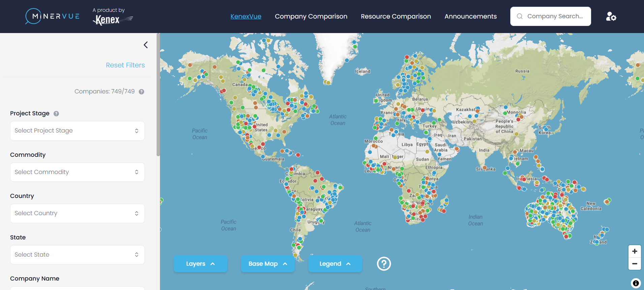Open the map help question mark

[384, 264]
